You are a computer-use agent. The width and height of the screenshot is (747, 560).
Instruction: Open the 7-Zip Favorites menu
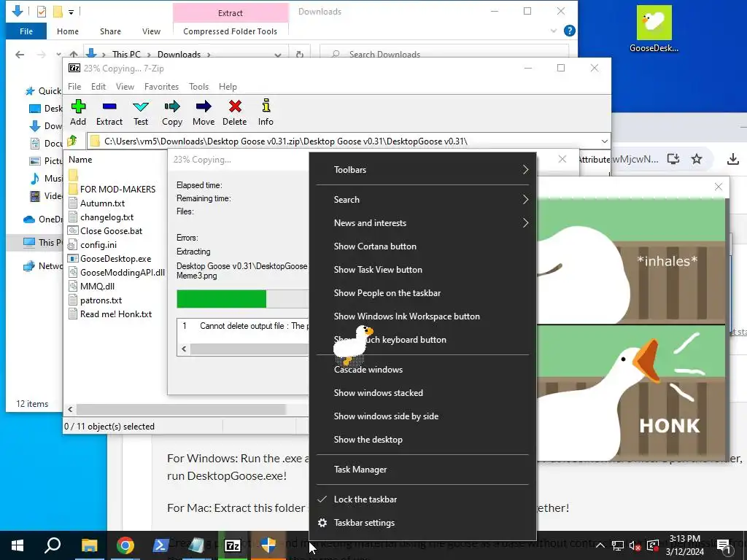click(161, 87)
